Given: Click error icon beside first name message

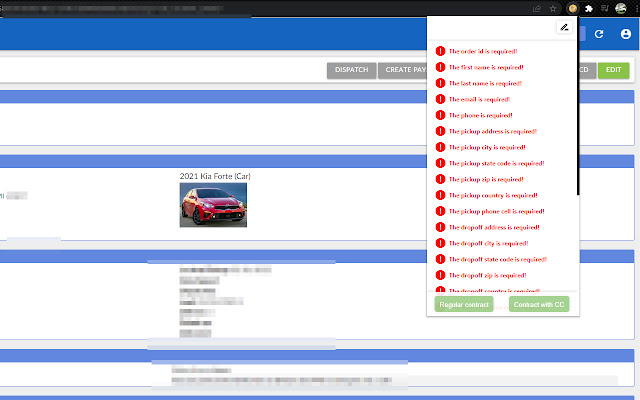Looking at the screenshot, I should point(440,67).
